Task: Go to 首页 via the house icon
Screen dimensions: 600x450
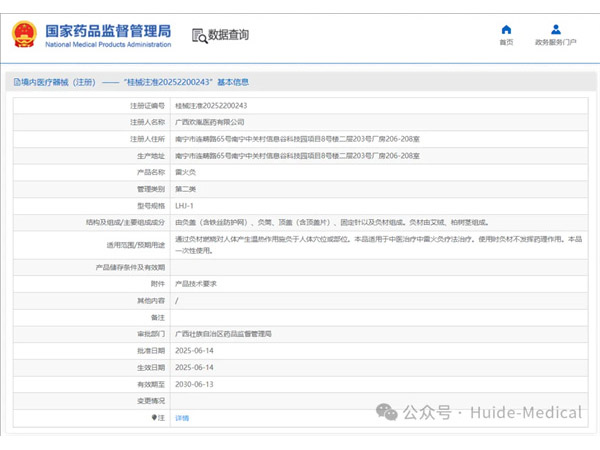Action: click(506, 29)
